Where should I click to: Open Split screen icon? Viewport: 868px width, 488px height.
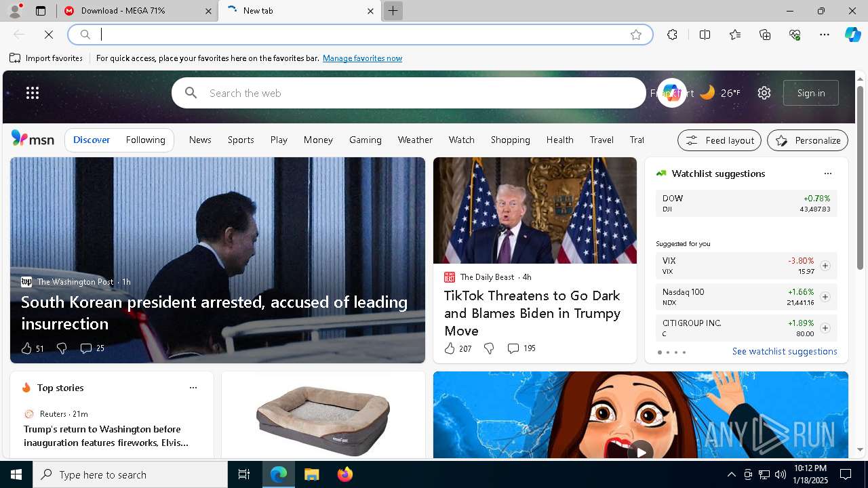[x=705, y=35]
